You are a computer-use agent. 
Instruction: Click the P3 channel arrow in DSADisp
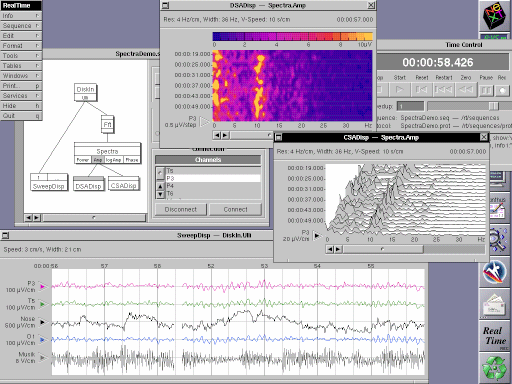pos(204,122)
